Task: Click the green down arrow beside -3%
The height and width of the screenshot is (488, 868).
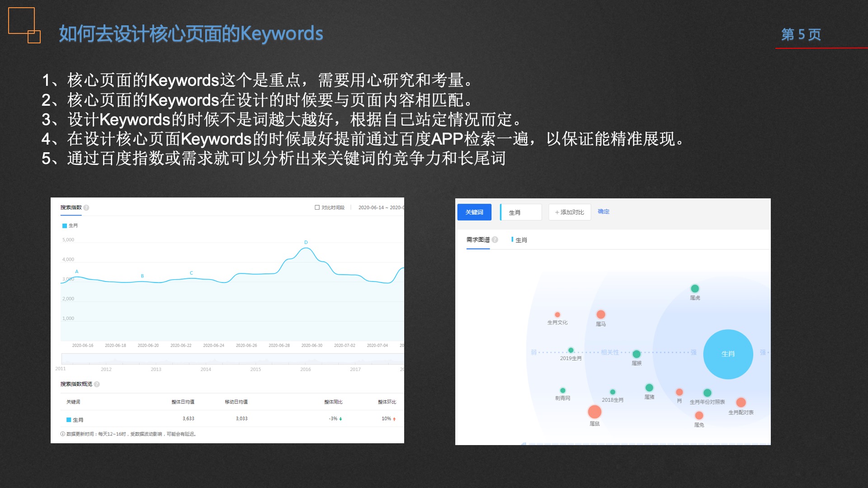Action: (340, 419)
